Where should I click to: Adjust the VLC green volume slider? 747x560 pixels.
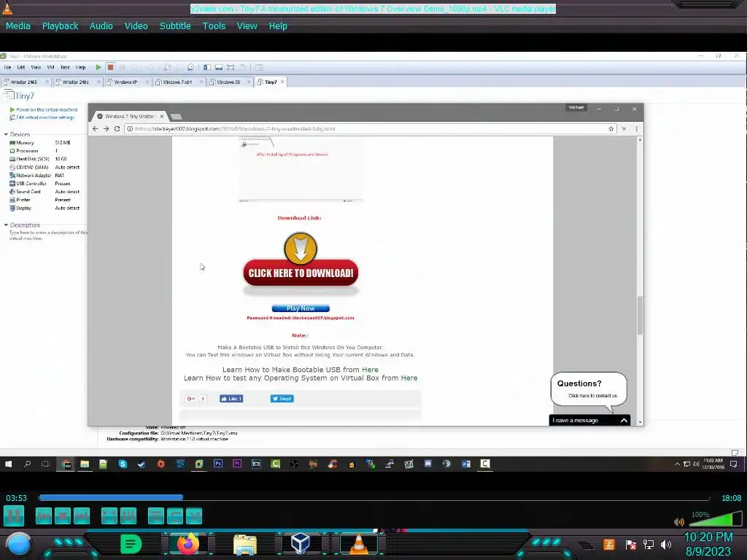point(715,518)
